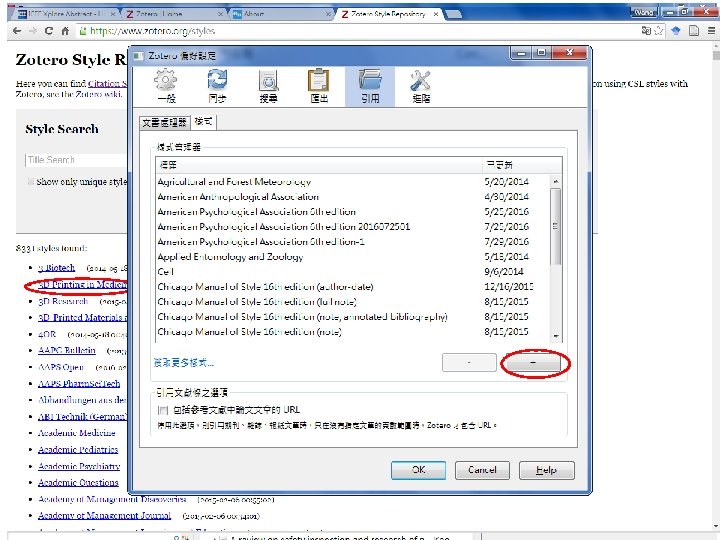This screenshot has height=540, width=720.
Task: Sort styles by the updated column header
Action: click(522, 165)
